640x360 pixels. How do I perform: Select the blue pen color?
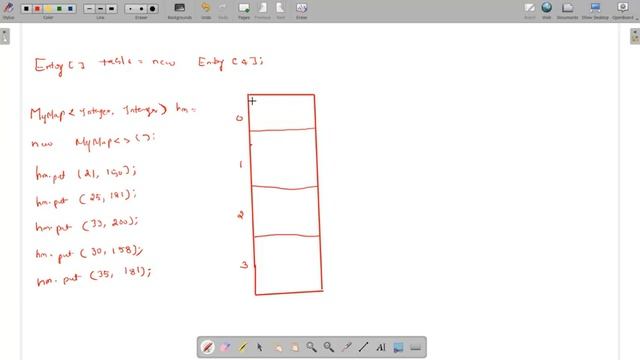coord(70,9)
